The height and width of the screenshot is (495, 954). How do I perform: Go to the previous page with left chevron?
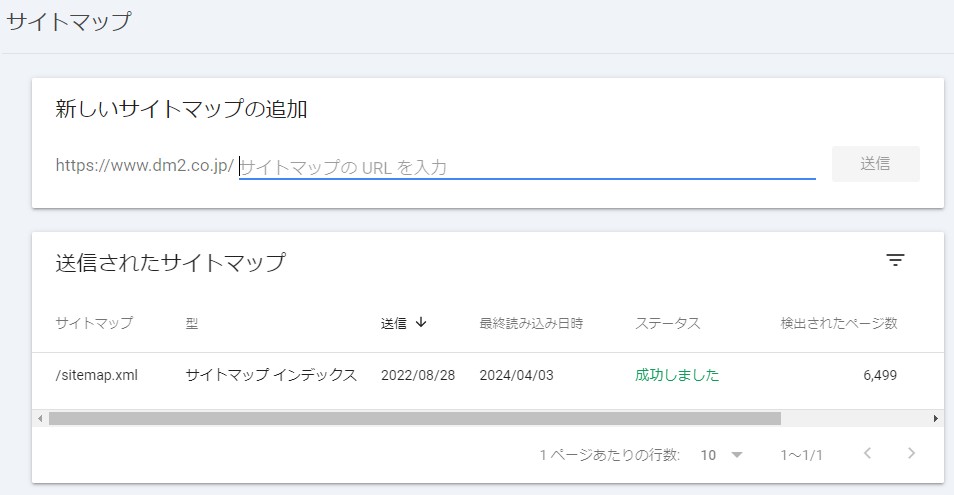tap(868, 453)
